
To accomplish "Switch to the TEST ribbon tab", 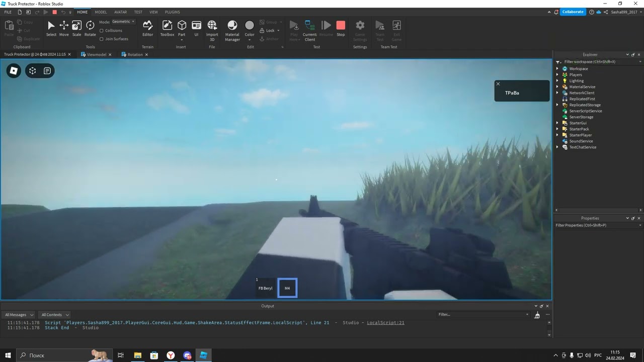I will [x=138, y=12].
